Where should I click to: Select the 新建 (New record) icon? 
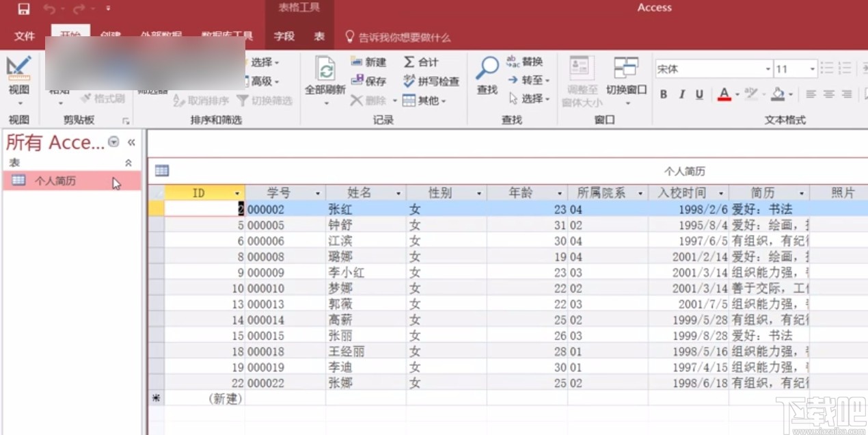pos(372,62)
